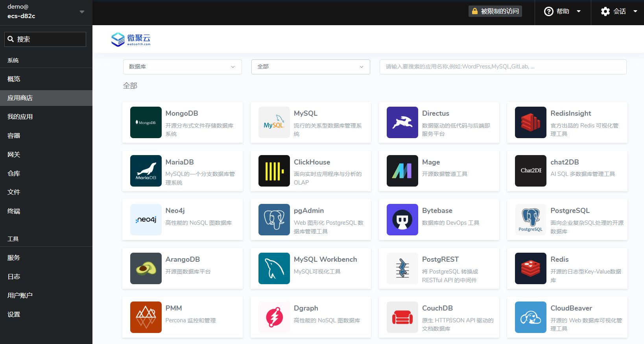Click the ClickHouse title text
This screenshot has width=644, height=344.
[x=312, y=162]
